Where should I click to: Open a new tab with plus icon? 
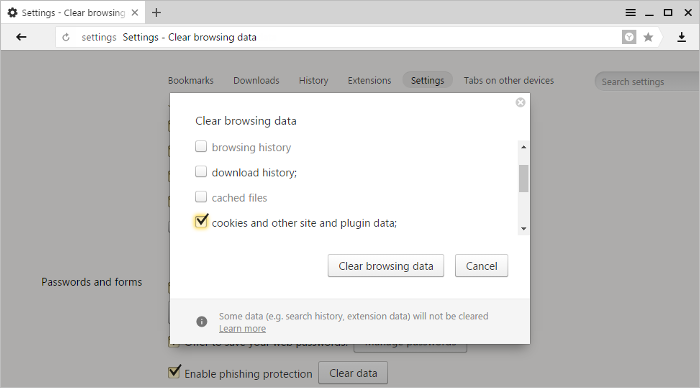[x=156, y=13]
